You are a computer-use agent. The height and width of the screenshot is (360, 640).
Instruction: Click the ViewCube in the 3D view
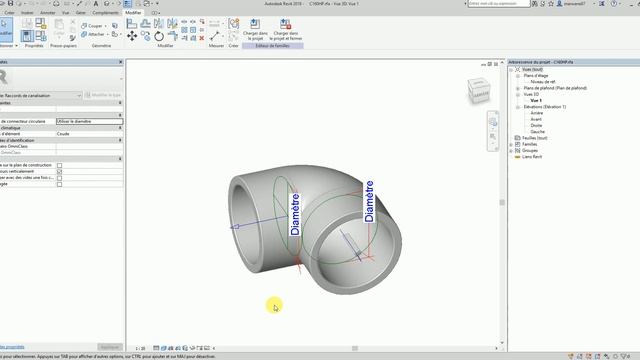pos(478,90)
